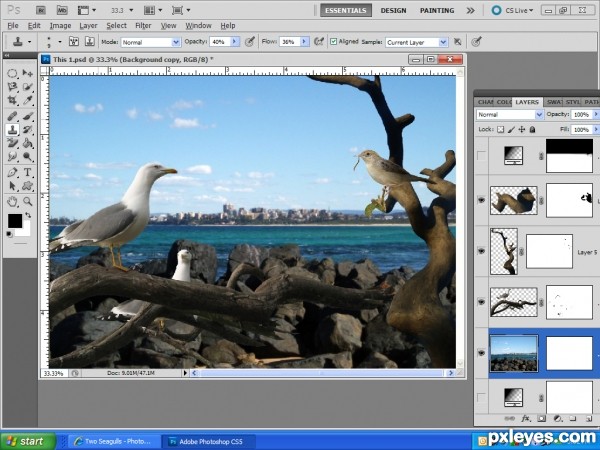The height and width of the screenshot is (450, 600).
Task: Select the Custom Shape tool
Action: coord(28,186)
